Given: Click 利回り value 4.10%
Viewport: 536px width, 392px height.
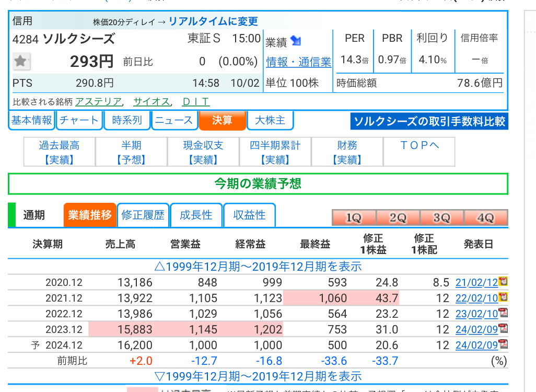Looking at the screenshot, I should (x=433, y=60).
